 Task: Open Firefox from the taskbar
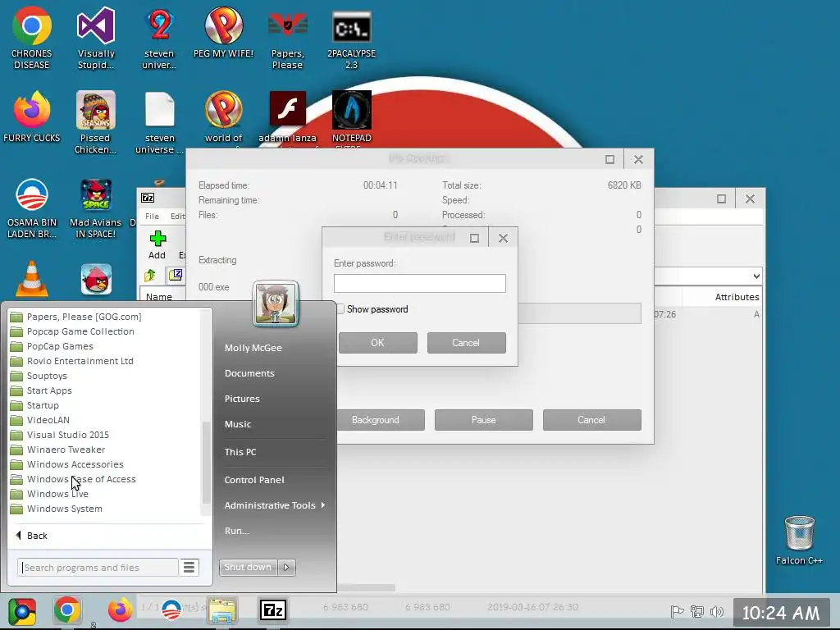point(120,610)
